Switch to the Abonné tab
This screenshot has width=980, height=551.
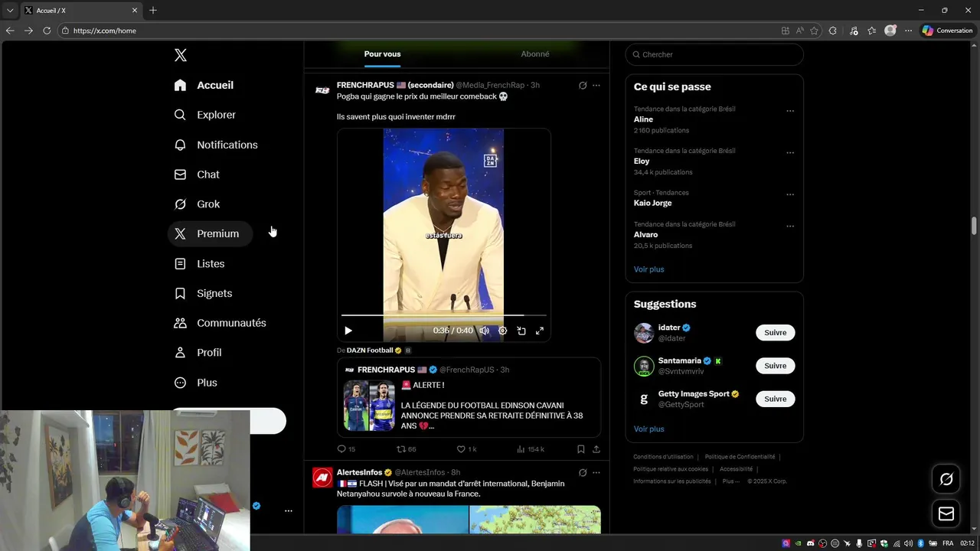pos(535,54)
